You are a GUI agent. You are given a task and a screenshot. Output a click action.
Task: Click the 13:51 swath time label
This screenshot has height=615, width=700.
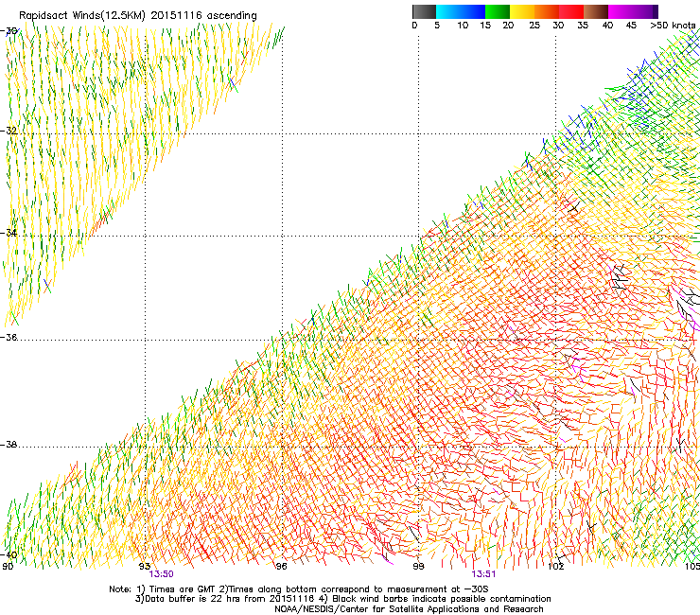[x=483, y=574]
